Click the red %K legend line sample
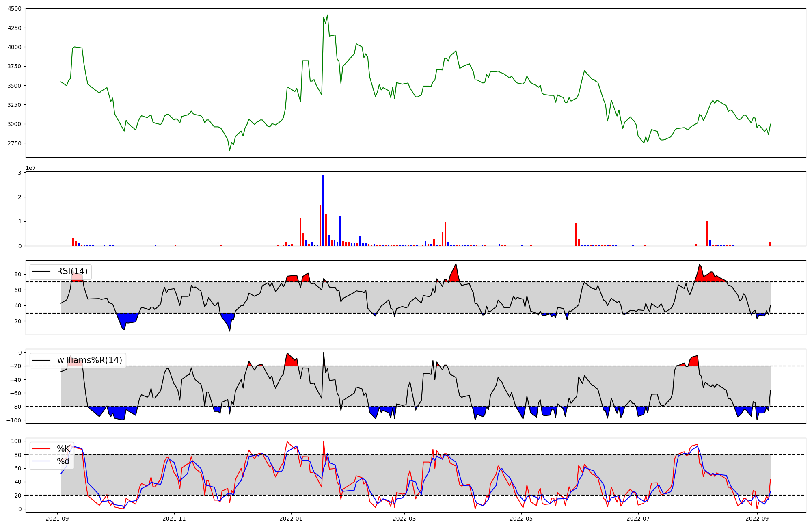 point(41,449)
